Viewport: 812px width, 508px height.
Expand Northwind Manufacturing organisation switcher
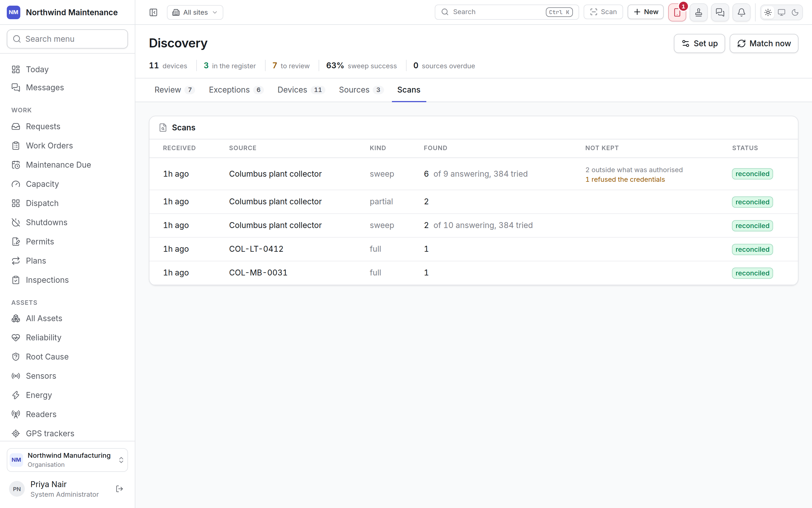[67, 460]
